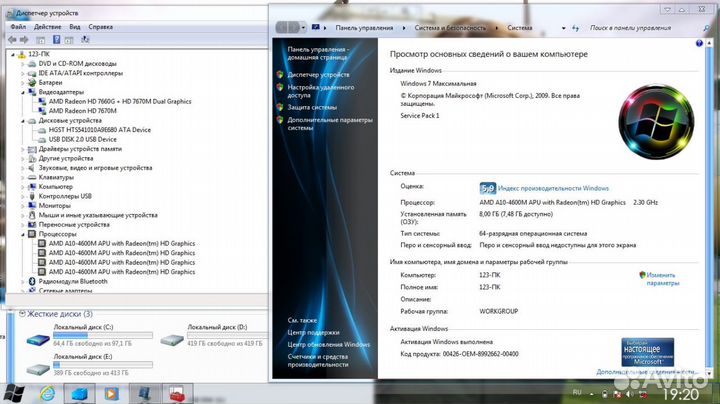
Task: Open Счетчики и средства производительности link
Action: (x=318, y=360)
